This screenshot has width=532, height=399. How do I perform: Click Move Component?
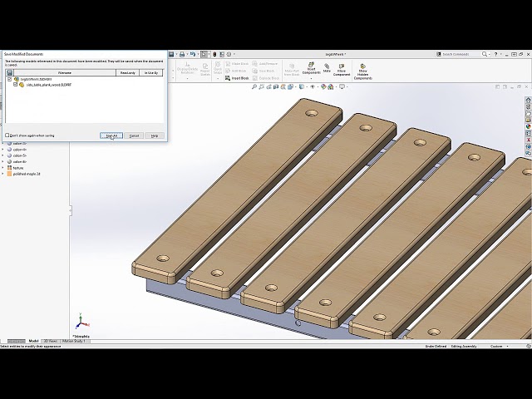pos(342,70)
